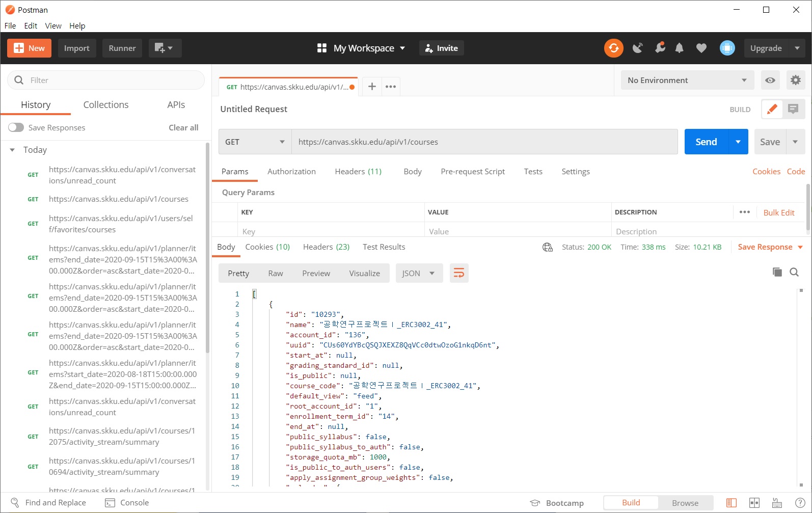Click the globe network icon near Status
The height and width of the screenshot is (513, 812).
[x=548, y=247]
